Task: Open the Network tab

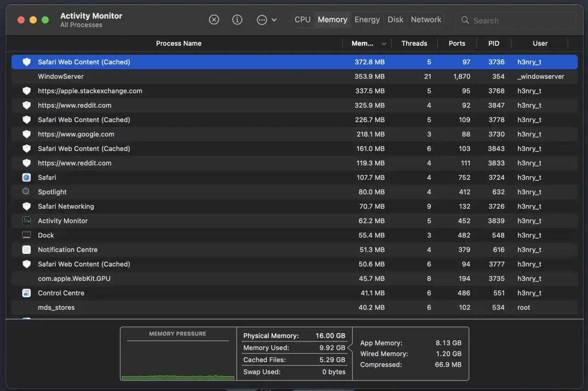Action: (x=426, y=20)
